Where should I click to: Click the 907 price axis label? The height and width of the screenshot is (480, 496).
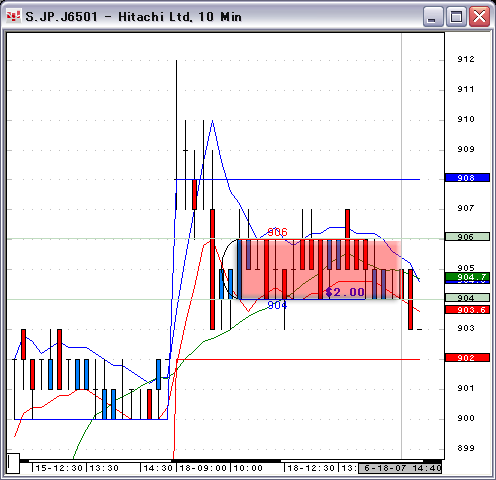pos(466,208)
